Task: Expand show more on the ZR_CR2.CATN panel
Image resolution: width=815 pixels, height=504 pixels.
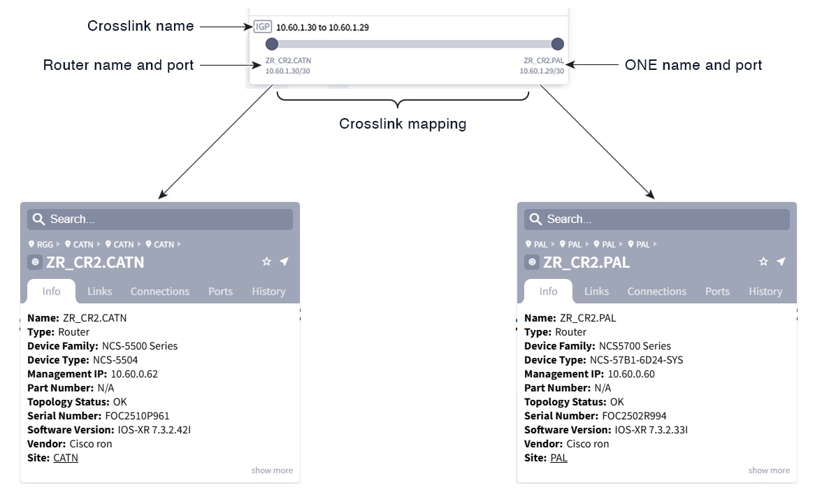Action: (x=272, y=470)
